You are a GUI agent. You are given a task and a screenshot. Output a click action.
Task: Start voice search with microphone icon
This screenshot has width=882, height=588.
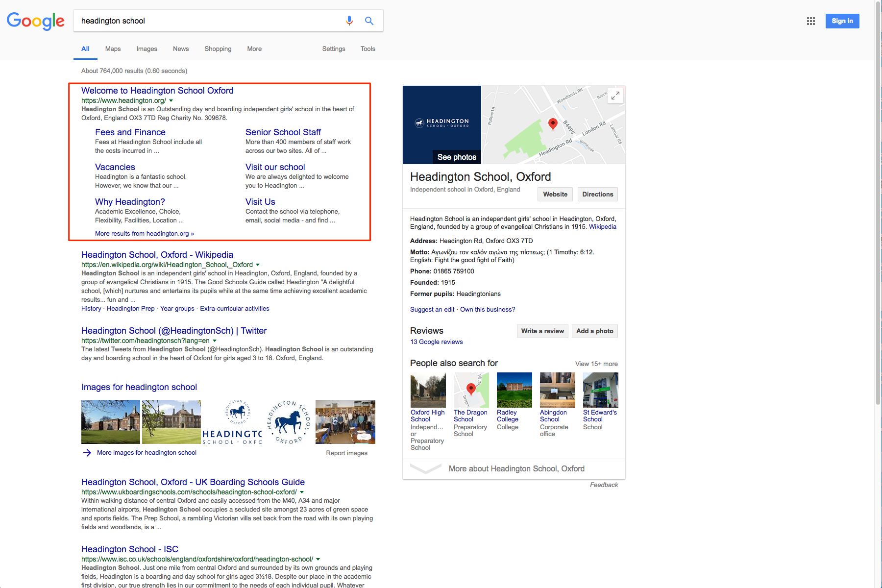click(x=349, y=21)
